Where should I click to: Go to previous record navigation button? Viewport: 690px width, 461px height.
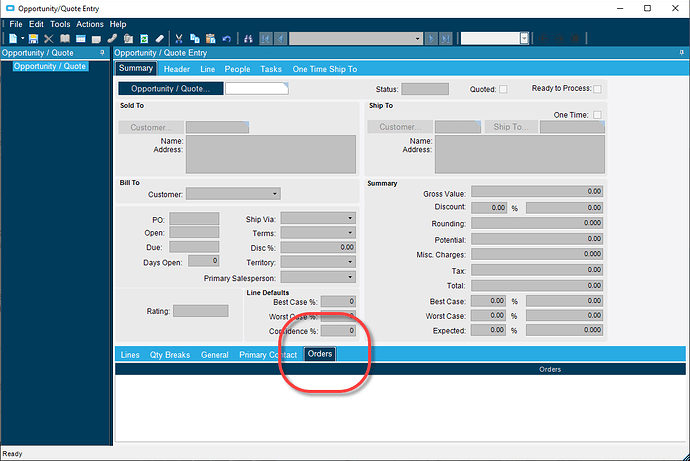(x=281, y=39)
